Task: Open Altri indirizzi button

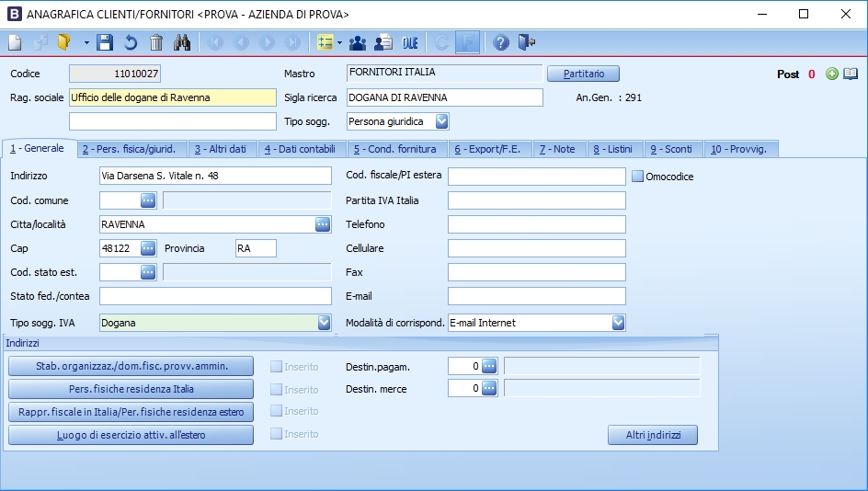Action: (x=653, y=435)
